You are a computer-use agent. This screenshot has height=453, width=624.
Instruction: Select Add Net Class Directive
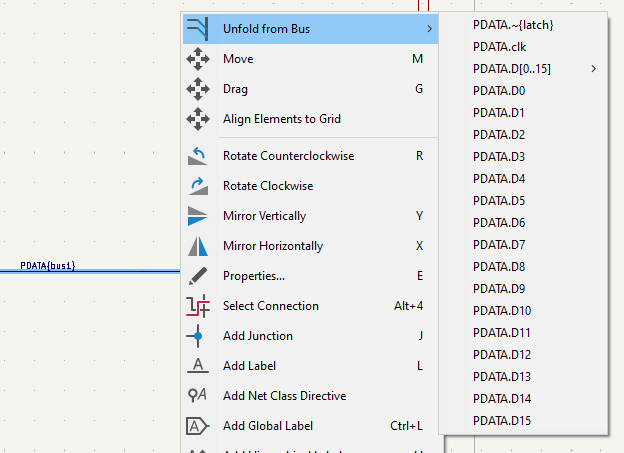click(x=284, y=396)
